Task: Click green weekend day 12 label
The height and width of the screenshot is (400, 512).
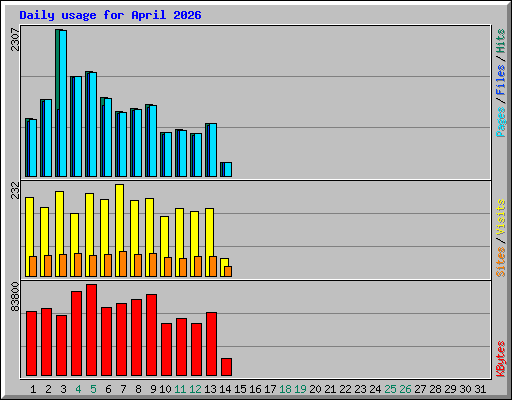Action: click(x=195, y=389)
